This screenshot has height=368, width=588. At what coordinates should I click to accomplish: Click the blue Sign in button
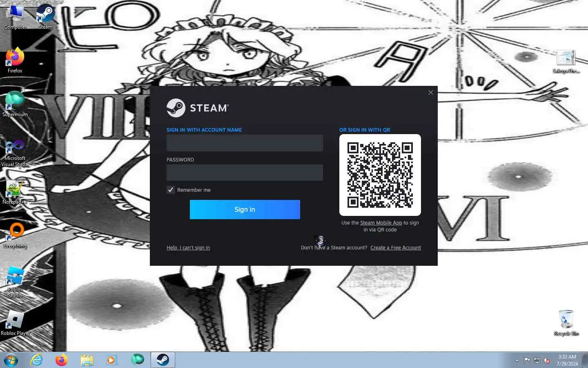pyautogui.click(x=245, y=209)
